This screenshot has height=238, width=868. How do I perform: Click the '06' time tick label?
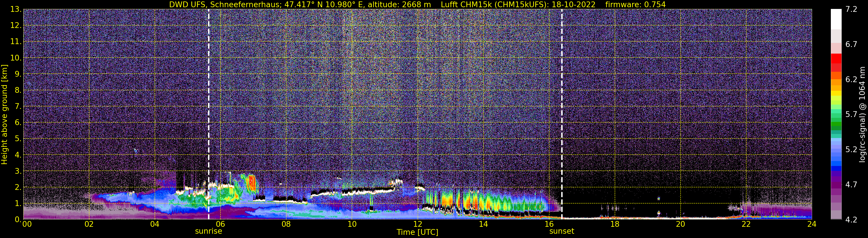coord(220,224)
